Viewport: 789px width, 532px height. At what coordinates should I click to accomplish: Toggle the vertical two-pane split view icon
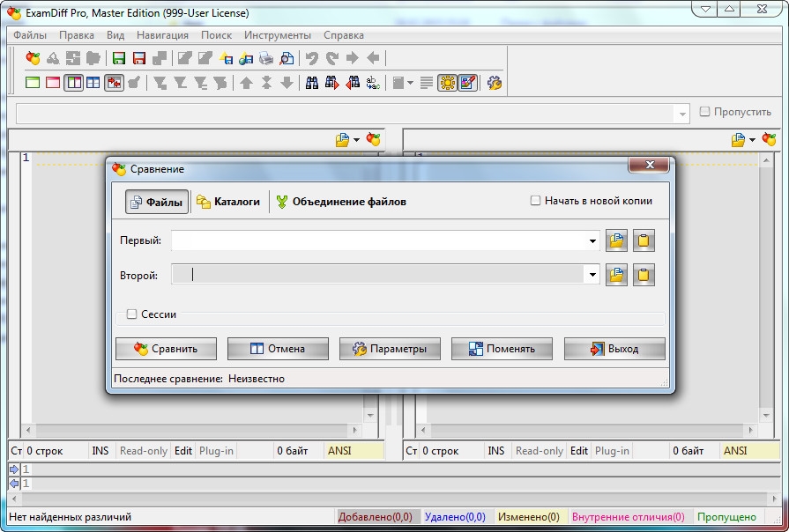tap(73, 83)
